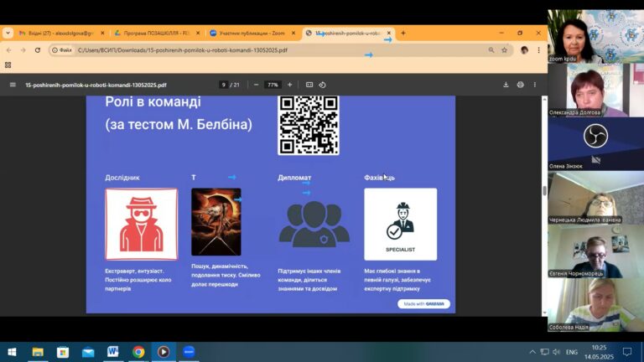
Task: Download the PDF file
Action: tap(506, 85)
